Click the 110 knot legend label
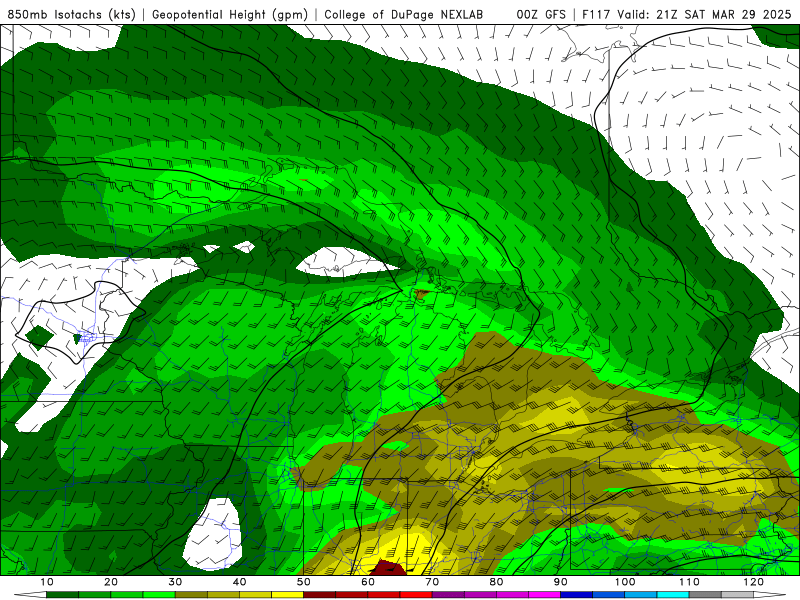This screenshot has height=600, width=800. pos(689,582)
